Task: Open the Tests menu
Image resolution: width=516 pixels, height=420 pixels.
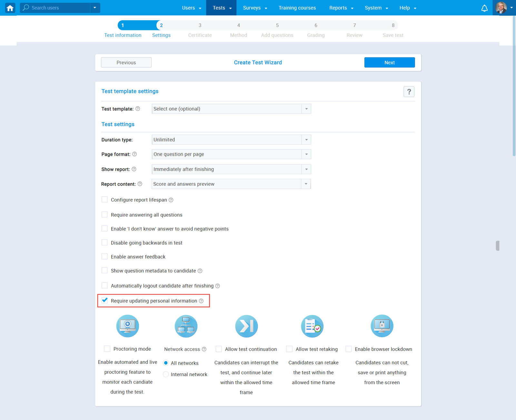Action: click(222, 8)
